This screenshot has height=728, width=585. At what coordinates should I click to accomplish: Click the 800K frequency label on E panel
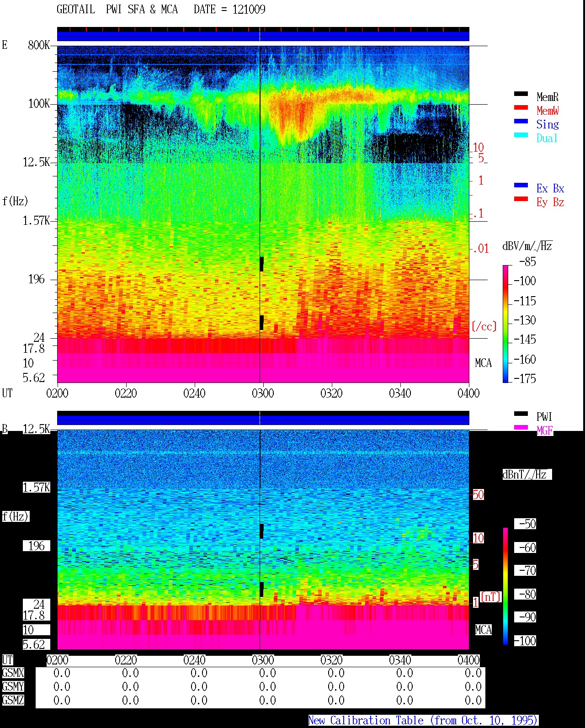pos(39,45)
